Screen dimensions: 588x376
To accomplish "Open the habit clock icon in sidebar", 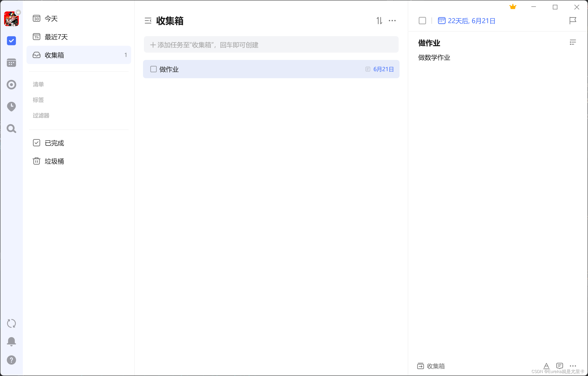I will [11, 106].
